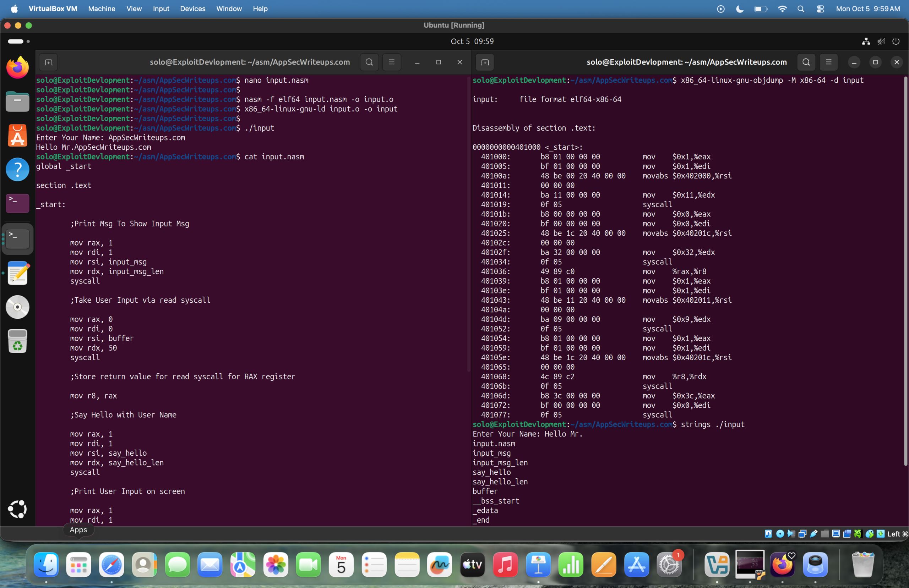Click the VirtualBox shared folders status icon
The width and height of the screenshot is (909, 588).
tap(824, 534)
